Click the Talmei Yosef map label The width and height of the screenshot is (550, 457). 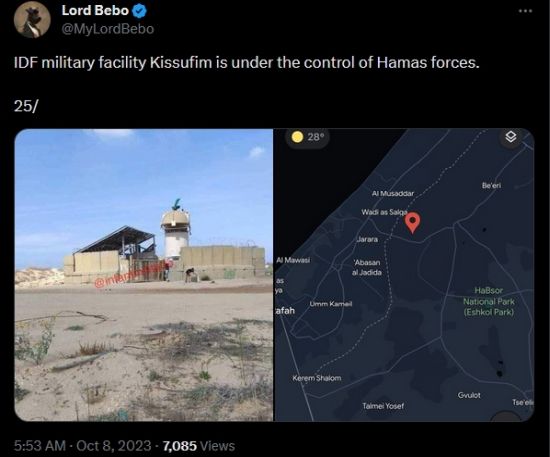[383, 406]
